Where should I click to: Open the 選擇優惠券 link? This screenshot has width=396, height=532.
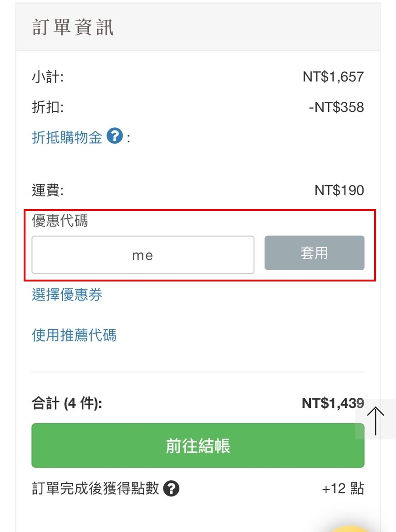(x=67, y=295)
